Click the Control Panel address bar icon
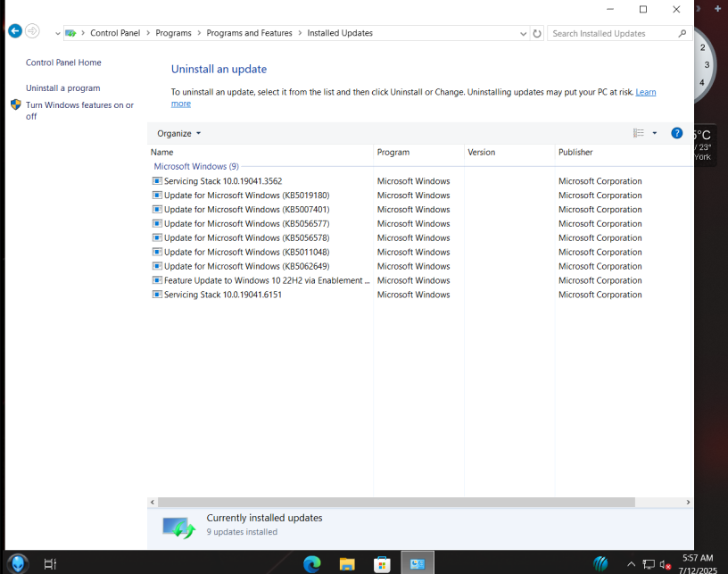Viewport: 728px width, 574px height. 70,33
